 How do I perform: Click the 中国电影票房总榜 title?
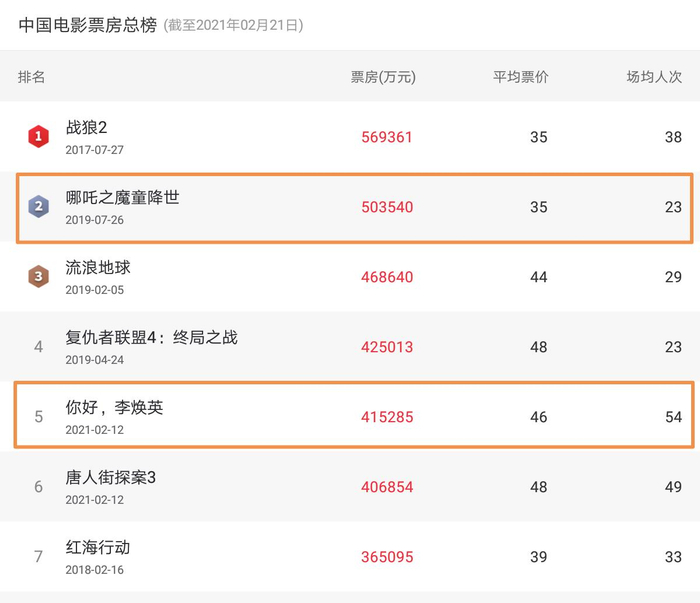(88, 25)
